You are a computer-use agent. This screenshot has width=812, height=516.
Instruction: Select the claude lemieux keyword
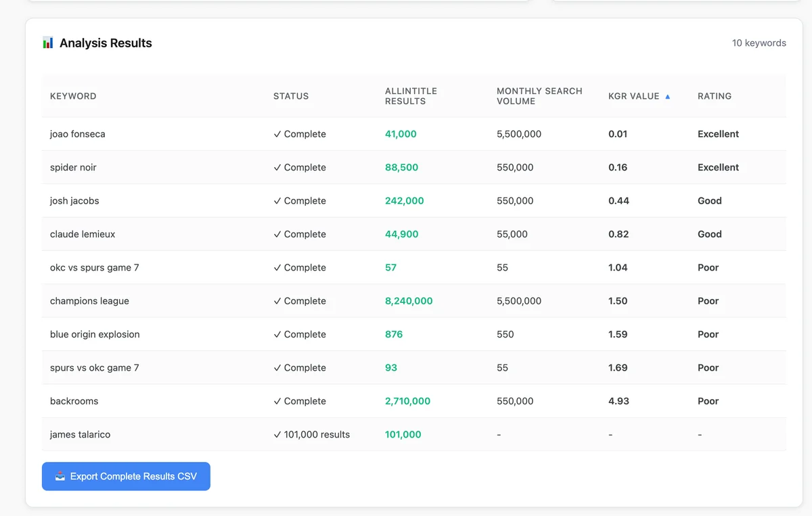pyautogui.click(x=83, y=234)
